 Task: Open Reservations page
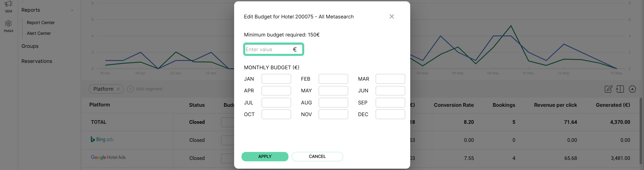(37, 61)
